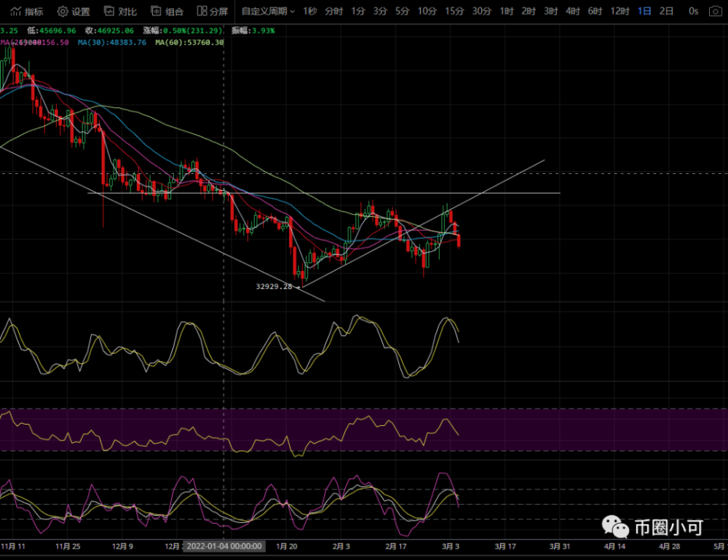Select the 1日 daily timeframe
Screen dimensions: 728x560
click(x=644, y=11)
